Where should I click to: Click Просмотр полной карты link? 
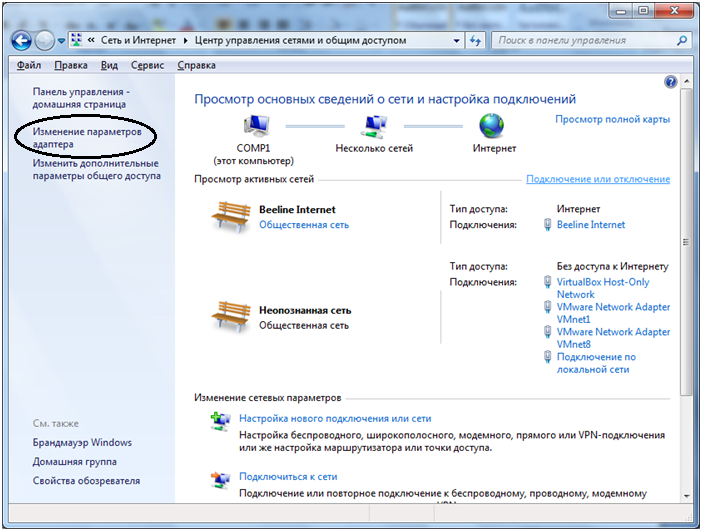(612, 119)
